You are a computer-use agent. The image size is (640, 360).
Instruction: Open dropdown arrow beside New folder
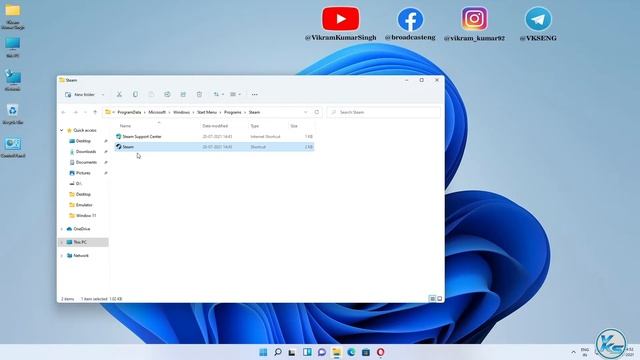click(103, 94)
